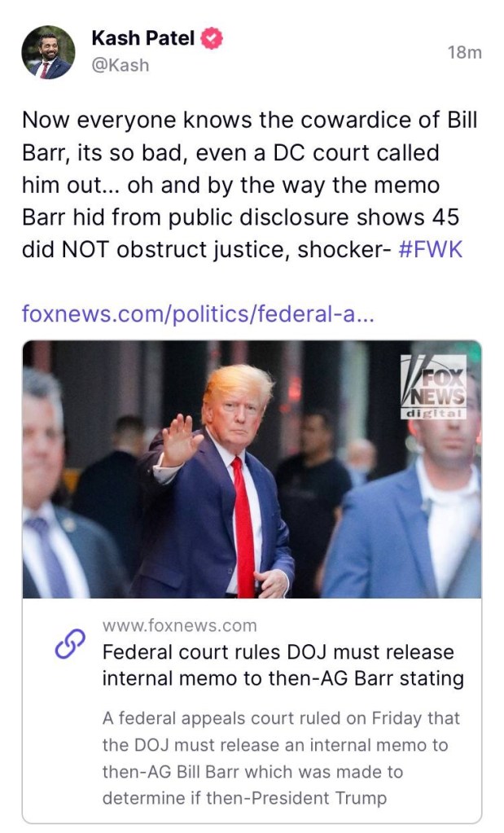
Task: Click the article description about federal appeals court
Action: click(x=281, y=758)
